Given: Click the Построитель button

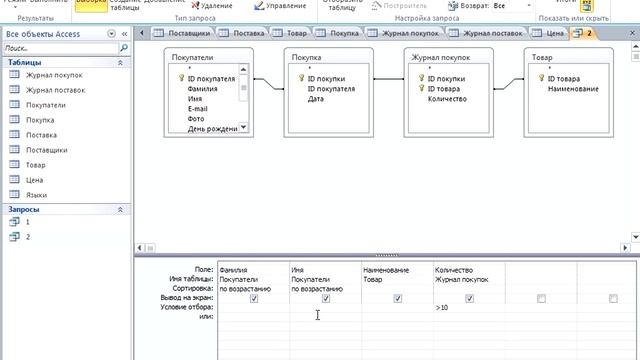Looking at the screenshot, I should coord(400,6).
